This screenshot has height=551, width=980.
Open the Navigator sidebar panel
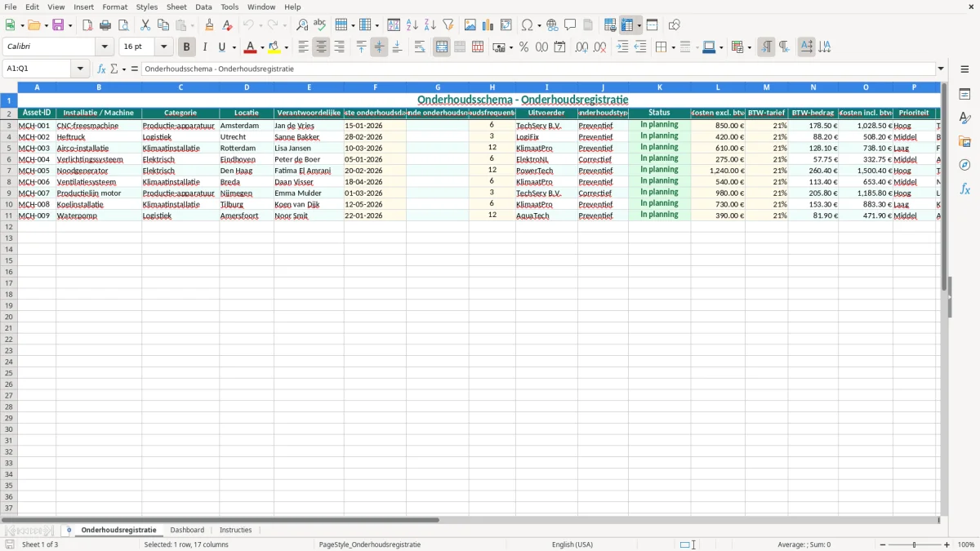click(964, 166)
